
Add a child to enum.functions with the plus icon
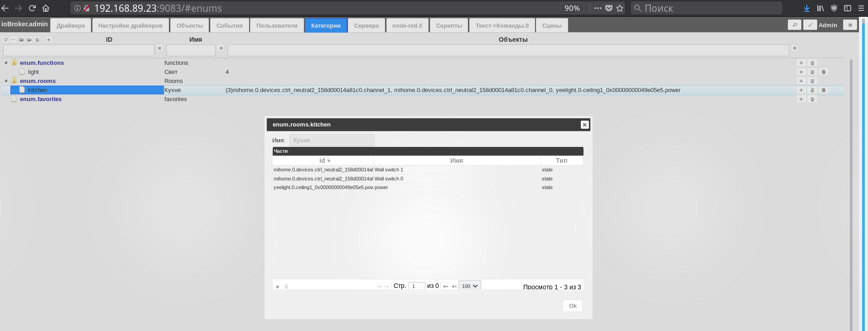tap(801, 63)
